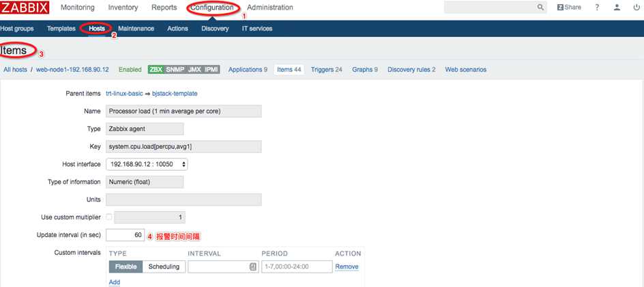644x287 pixels.
Task: Open the Reports menu
Action: point(164,8)
